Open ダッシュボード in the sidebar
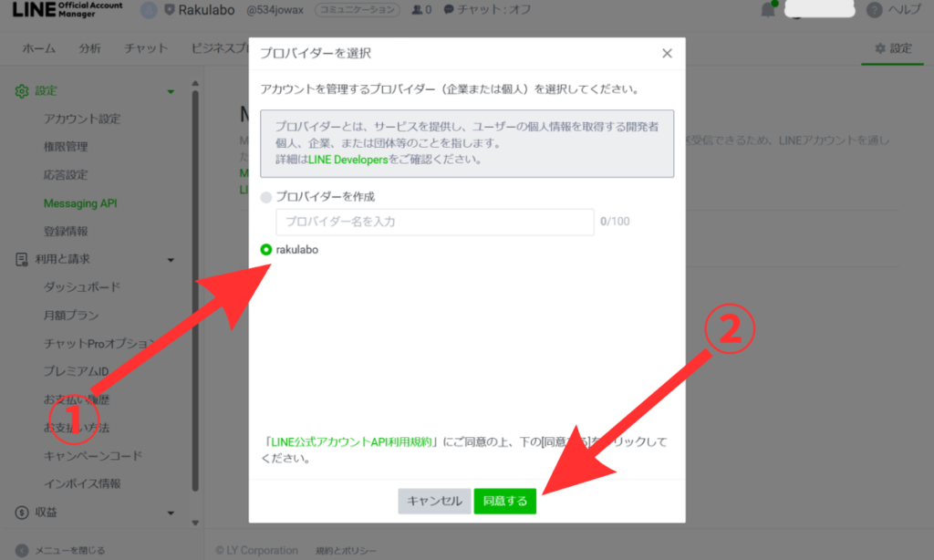 (81, 287)
